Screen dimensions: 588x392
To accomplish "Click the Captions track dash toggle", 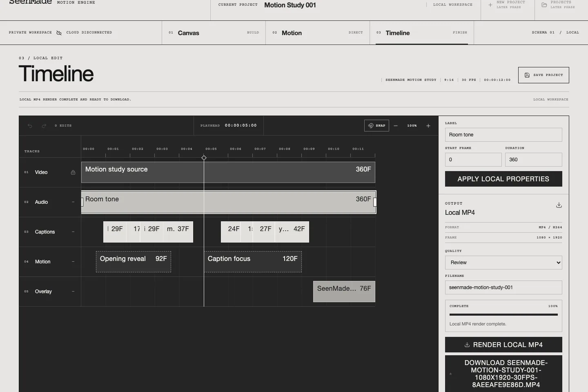I will 73,232.
